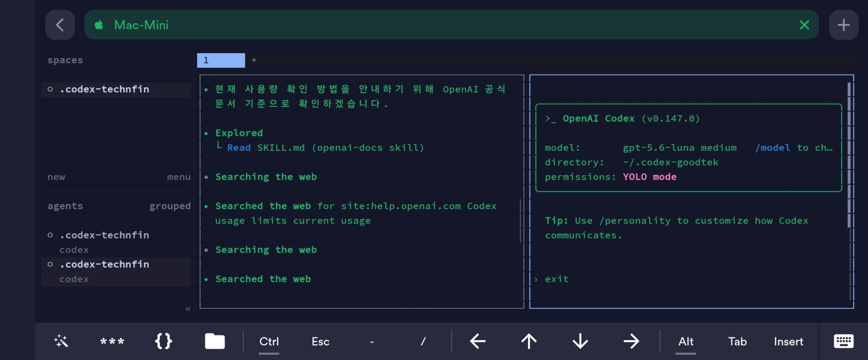Tap the left arrow key
Viewport: 868px width, 360px height.
(x=477, y=341)
